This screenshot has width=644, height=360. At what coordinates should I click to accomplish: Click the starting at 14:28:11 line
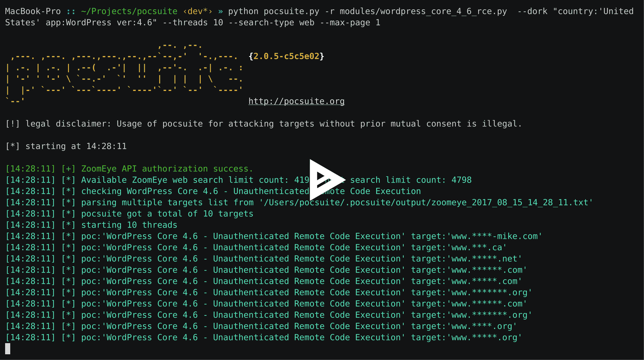click(x=66, y=146)
